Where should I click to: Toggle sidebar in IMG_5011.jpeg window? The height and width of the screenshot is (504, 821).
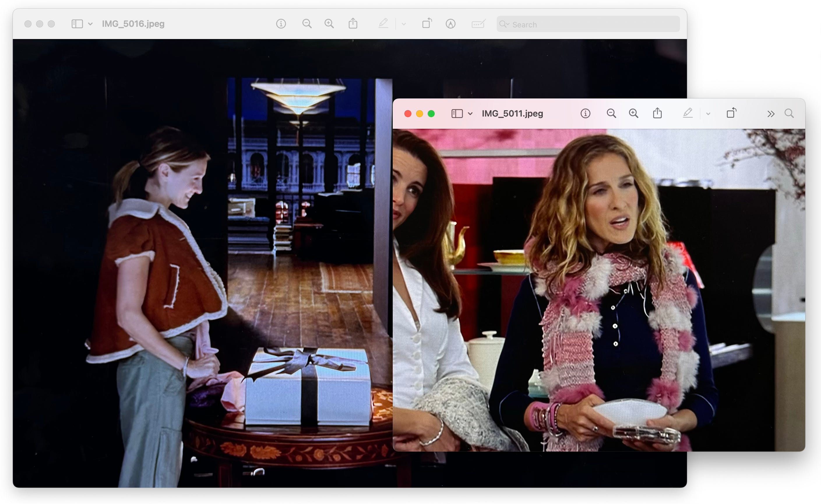(457, 114)
